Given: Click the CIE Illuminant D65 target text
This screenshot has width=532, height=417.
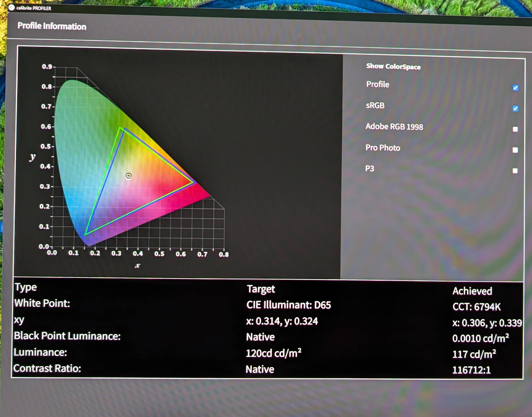Looking at the screenshot, I should 288,305.
